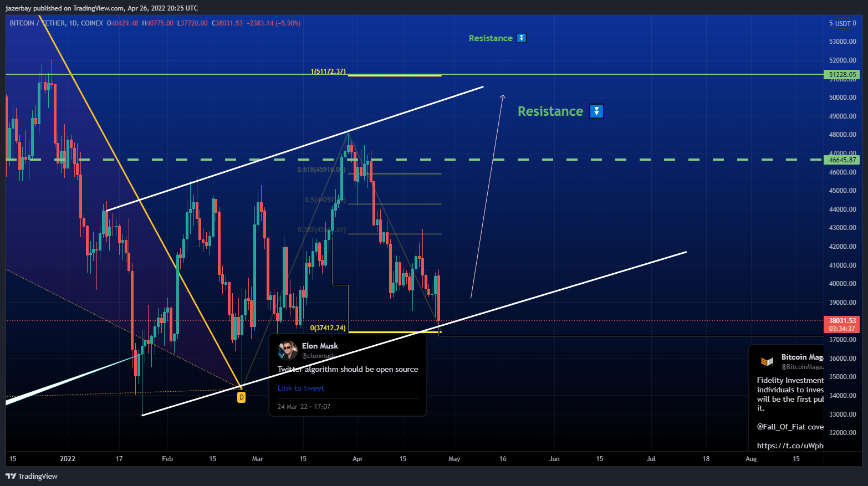Click the Apr label on time axis
Screen dimensions: 868x486
pyautogui.click(x=358, y=459)
